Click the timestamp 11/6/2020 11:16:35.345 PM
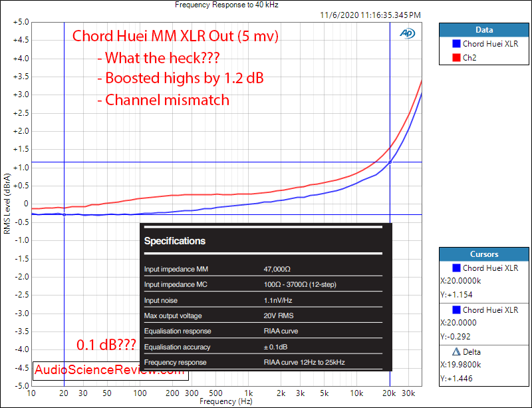This screenshot has height=408, width=532. (x=370, y=15)
